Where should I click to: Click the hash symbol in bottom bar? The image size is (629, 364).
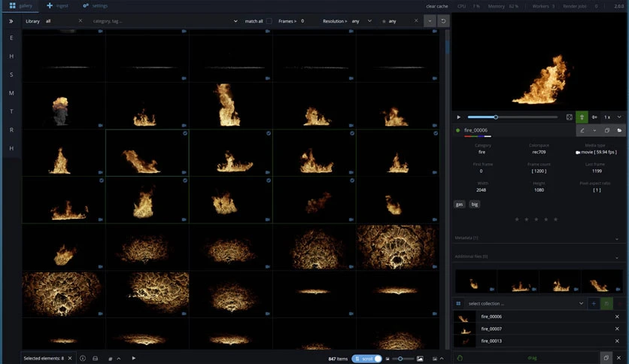111,359
